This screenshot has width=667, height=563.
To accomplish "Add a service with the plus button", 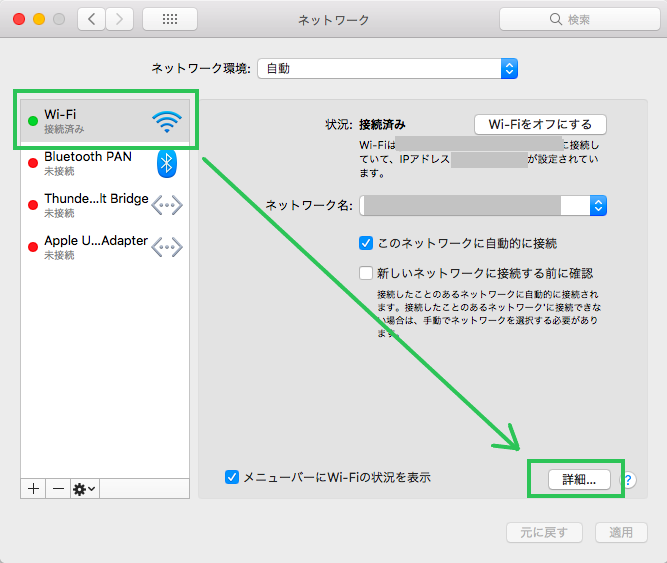I will point(33,489).
